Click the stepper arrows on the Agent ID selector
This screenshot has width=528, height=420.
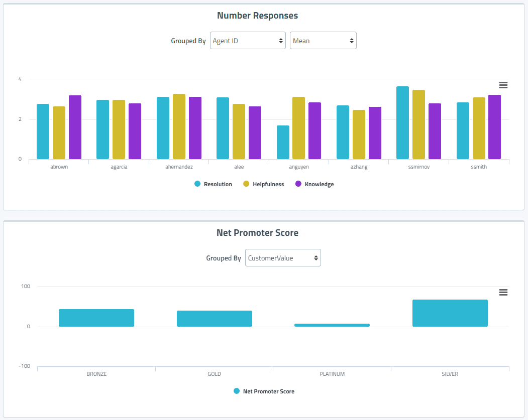[281, 41]
